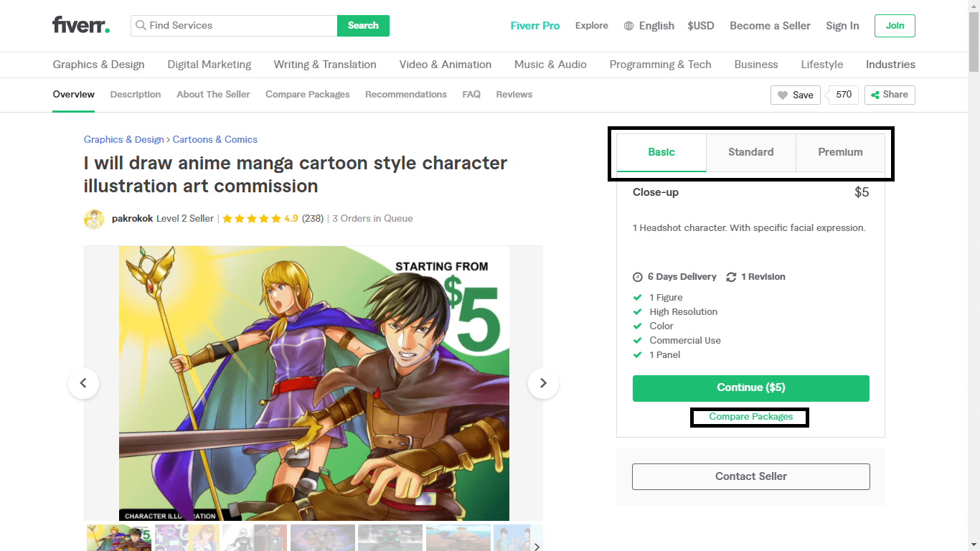Open the Programming & Tech category menu
Viewport: 980px width, 551px height.
pyautogui.click(x=660, y=65)
